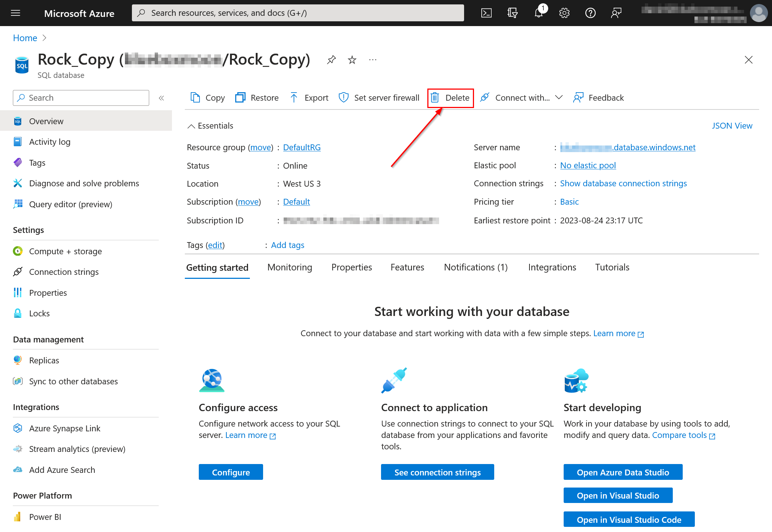The height and width of the screenshot is (532, 772).
Task: Add Rock_Copy to favorites star
Action: click(352, 60)
